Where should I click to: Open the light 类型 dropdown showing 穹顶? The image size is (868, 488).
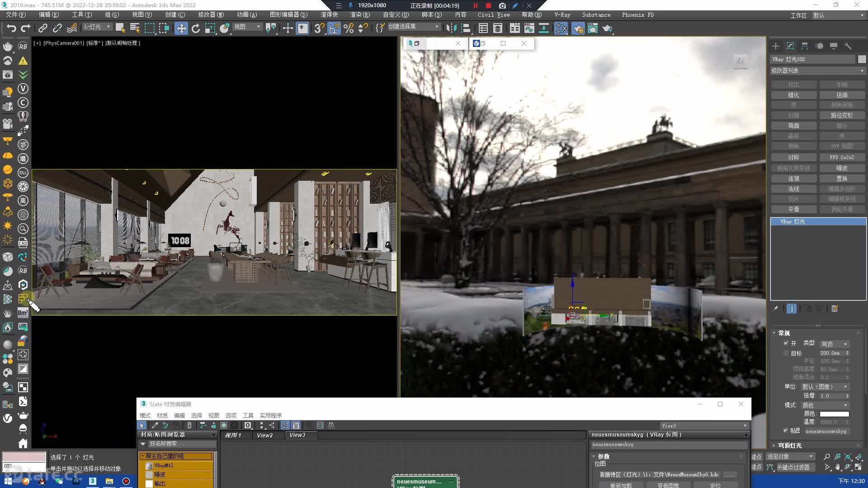pyautogui.click(x=834, y=344)
